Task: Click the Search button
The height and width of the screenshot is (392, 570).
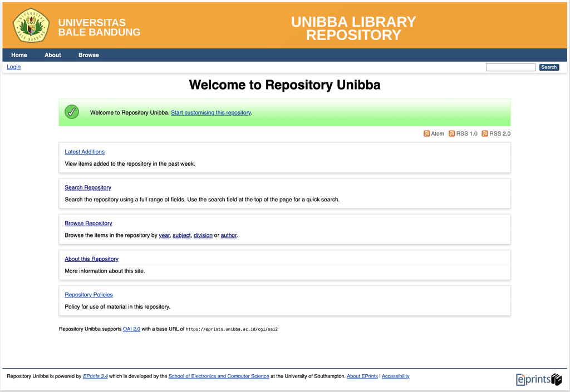Action: coord(549,67)
